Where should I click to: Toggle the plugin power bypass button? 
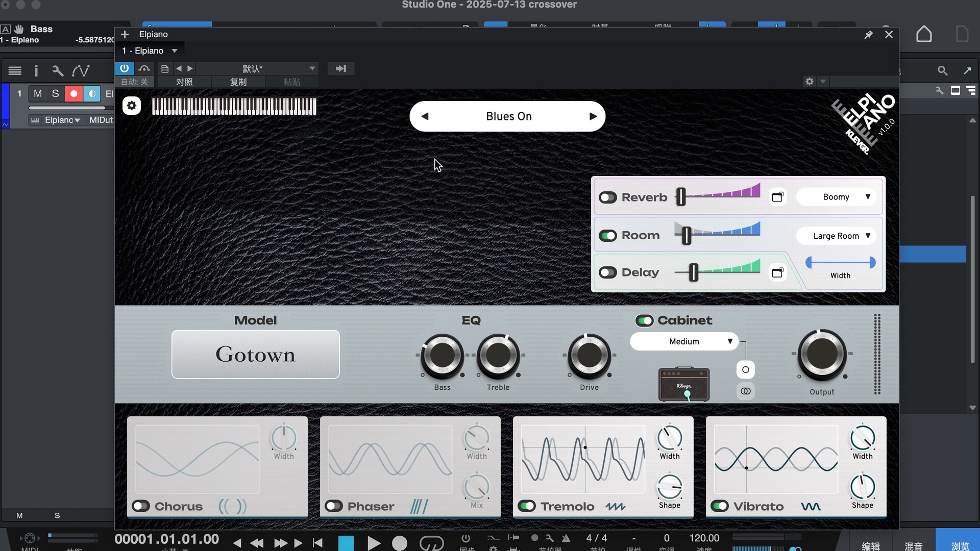pos(124,68)
